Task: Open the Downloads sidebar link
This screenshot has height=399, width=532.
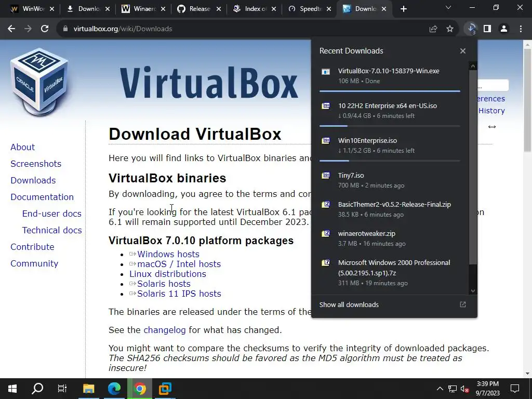Action: tap(33, 180)
